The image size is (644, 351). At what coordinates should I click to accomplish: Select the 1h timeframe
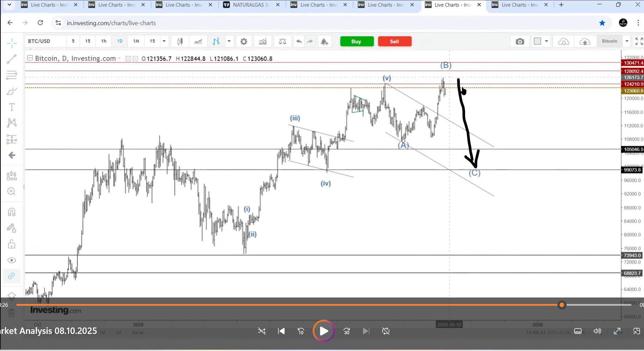pyautogui.click(x=104, y=41)
